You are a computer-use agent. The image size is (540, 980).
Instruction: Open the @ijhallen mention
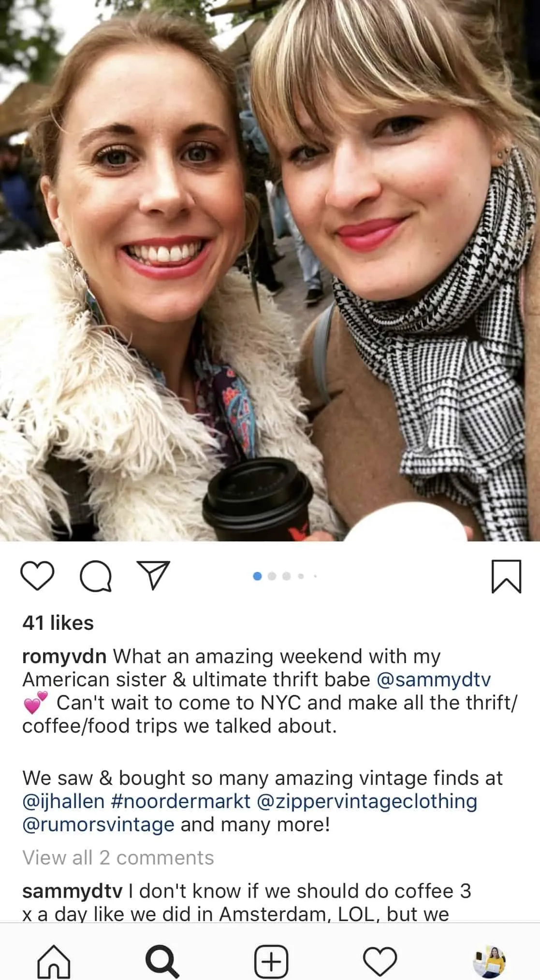pyautogui.click(x=63, y=801)
